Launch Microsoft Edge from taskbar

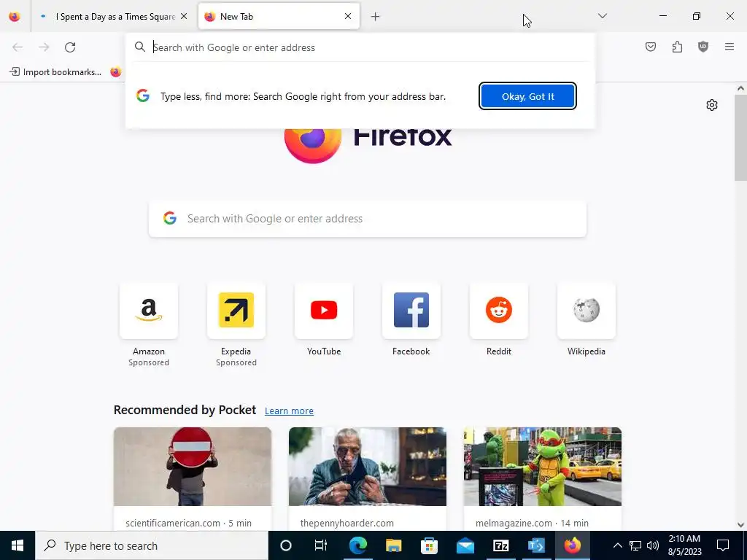(357, 545)
